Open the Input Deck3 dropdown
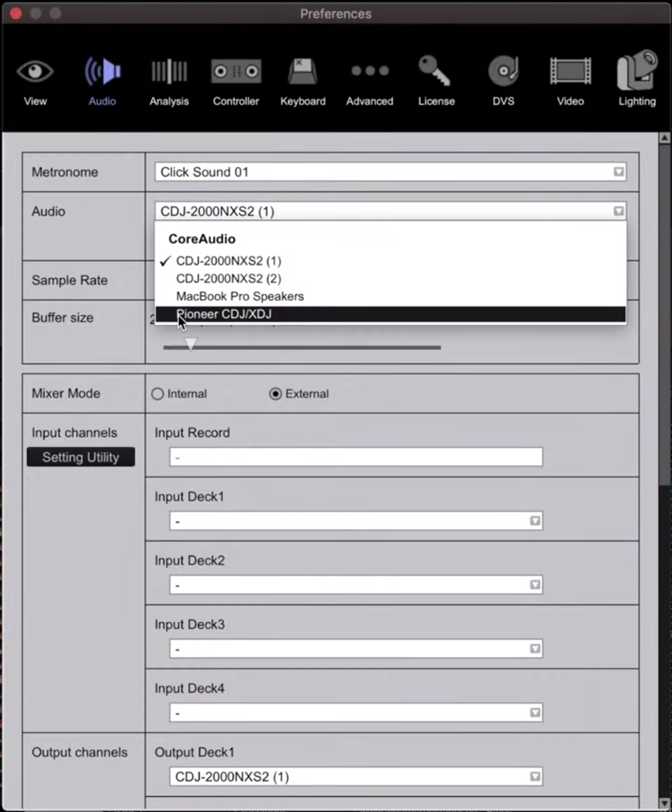This screenshot has width=672, height=812. click(x=356, y=649)
